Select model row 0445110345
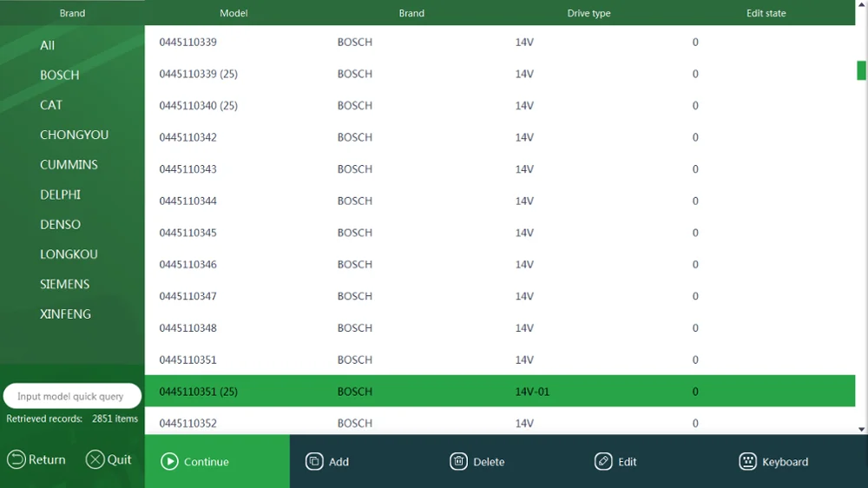Image resolution: width=868 pixels, height=488 pixels. (500, 233)
